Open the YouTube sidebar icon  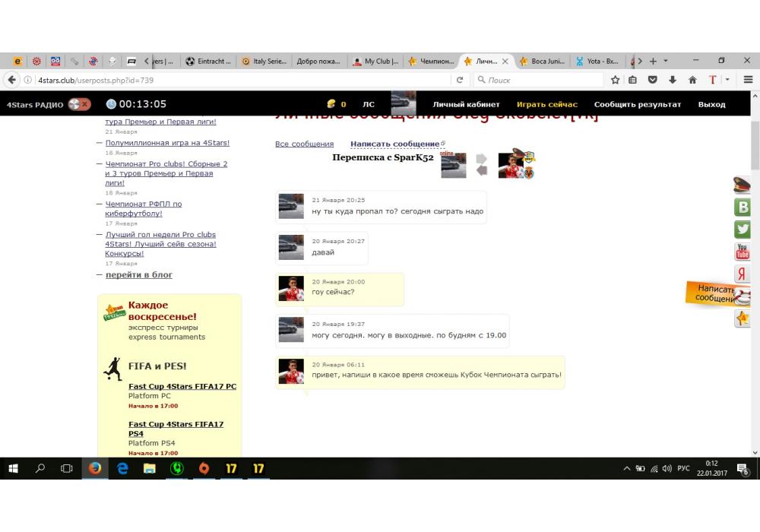[743, 252]
